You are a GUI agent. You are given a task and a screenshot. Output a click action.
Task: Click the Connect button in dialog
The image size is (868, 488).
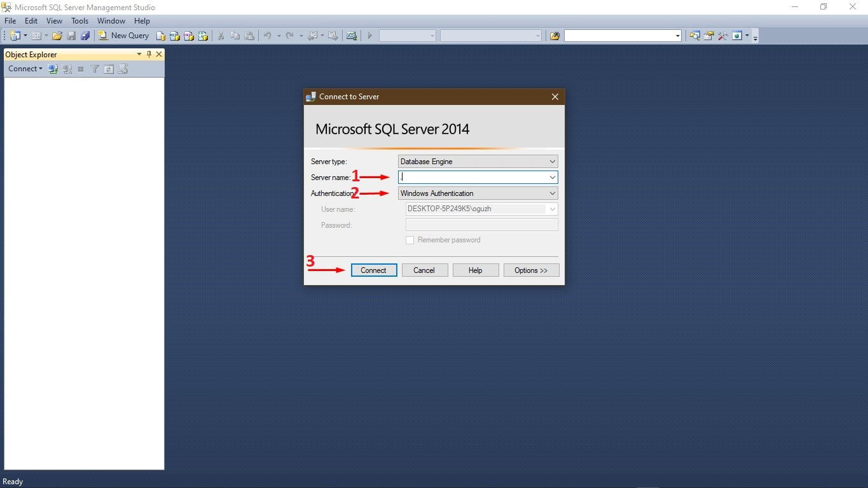[x=373, y=270]
